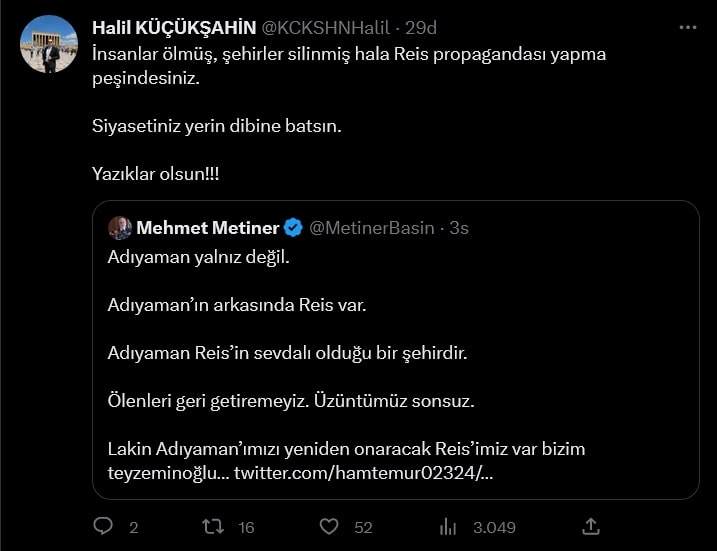Click the like count 52

[363, 527]
